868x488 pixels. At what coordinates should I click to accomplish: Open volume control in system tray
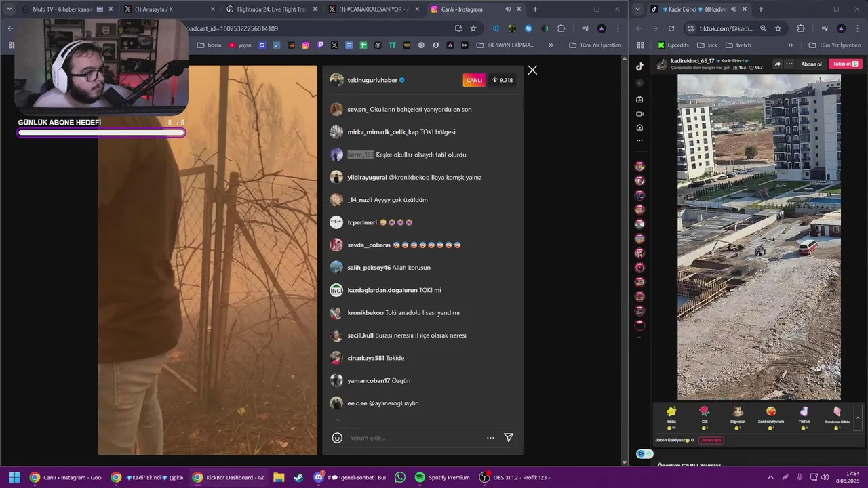825,477
